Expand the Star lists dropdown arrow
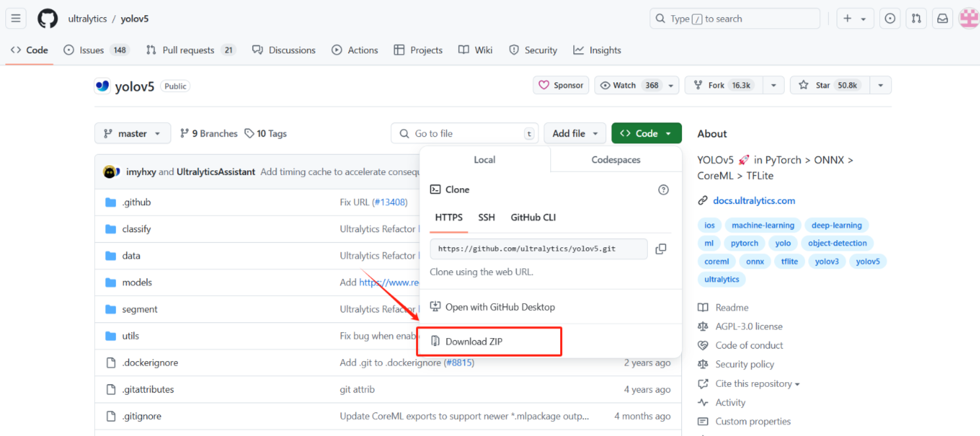This screenshot has width=980, height=436. pyautogui.click(x=881, y=85)
